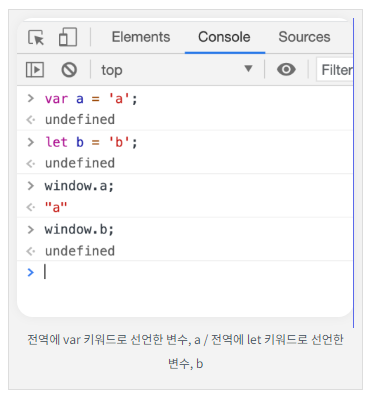Select the window.b; console entry
The height and width of the screenshot is (394, 370).
pos(79,229)
